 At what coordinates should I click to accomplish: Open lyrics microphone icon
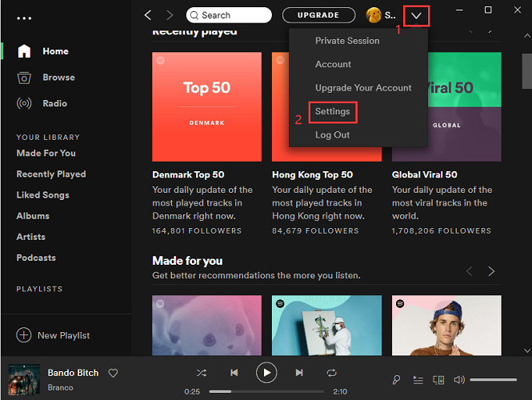(x=396, y=380)
